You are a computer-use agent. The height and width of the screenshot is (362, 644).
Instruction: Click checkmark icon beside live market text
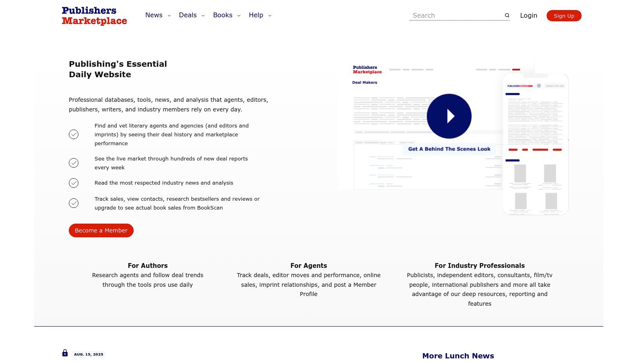74,163
